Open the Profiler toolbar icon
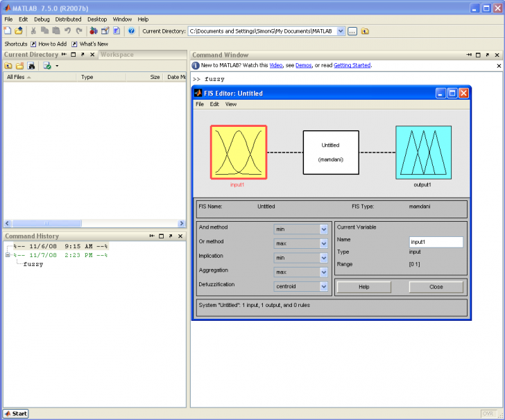The image size is (505, 420). coord(117,31)
